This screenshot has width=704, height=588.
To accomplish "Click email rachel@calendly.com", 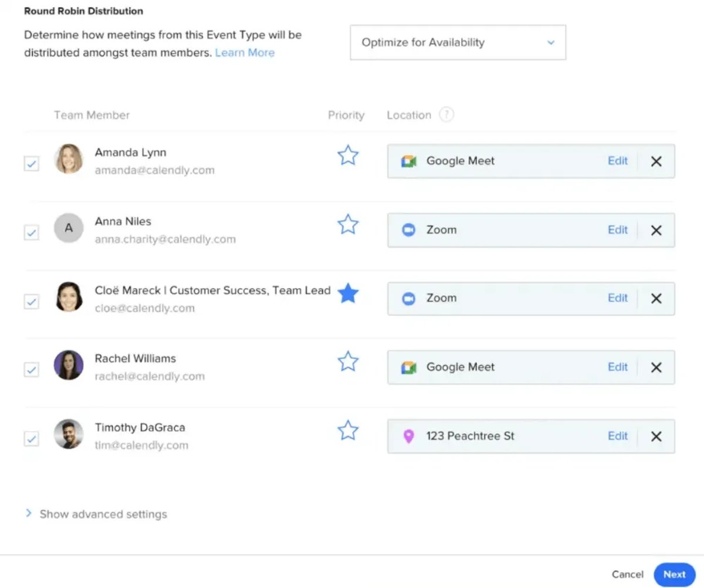I will [150, 377].
